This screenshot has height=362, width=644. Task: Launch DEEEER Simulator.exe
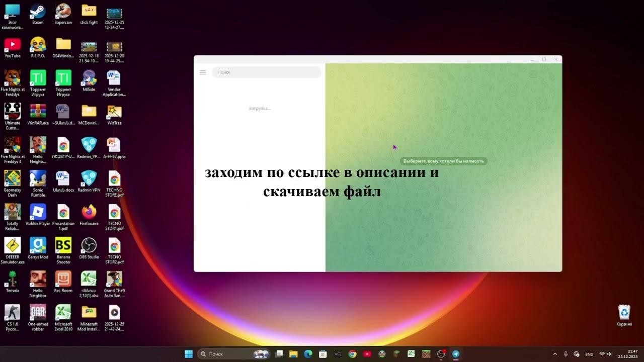[13, 250]
